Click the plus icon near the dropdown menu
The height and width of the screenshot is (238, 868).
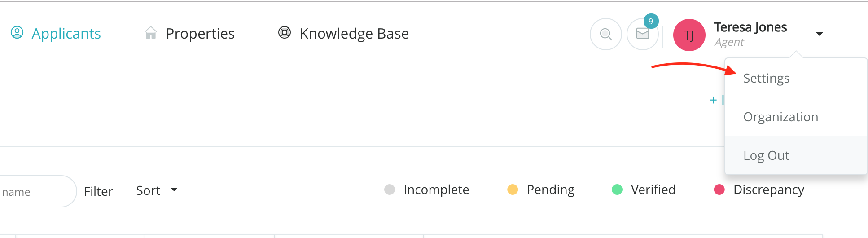[713, 100]
